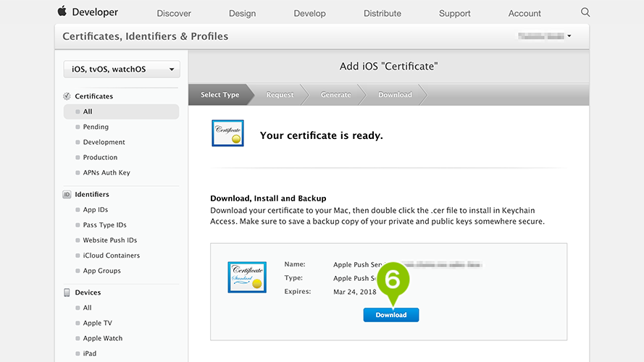The image size is (644, 362).
Task: Click certificate icon beside 'Your certificate is ready'
Action: pyautogui.click(x=227, y=133)
